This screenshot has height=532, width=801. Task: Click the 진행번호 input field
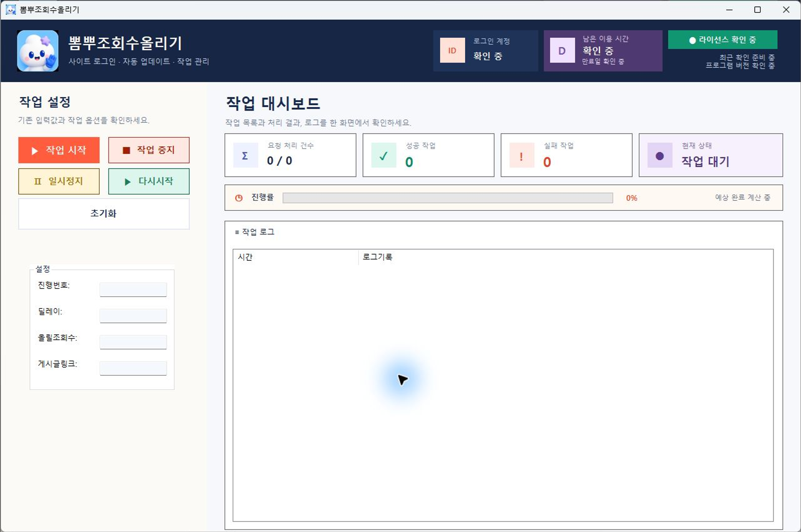pos(133,289)
